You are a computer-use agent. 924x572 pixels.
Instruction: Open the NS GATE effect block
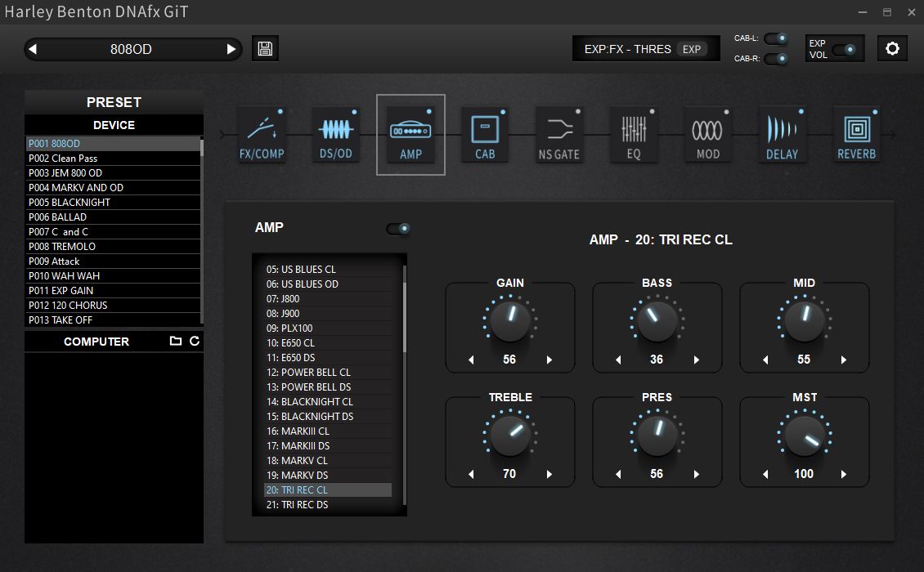click(559, 136)
